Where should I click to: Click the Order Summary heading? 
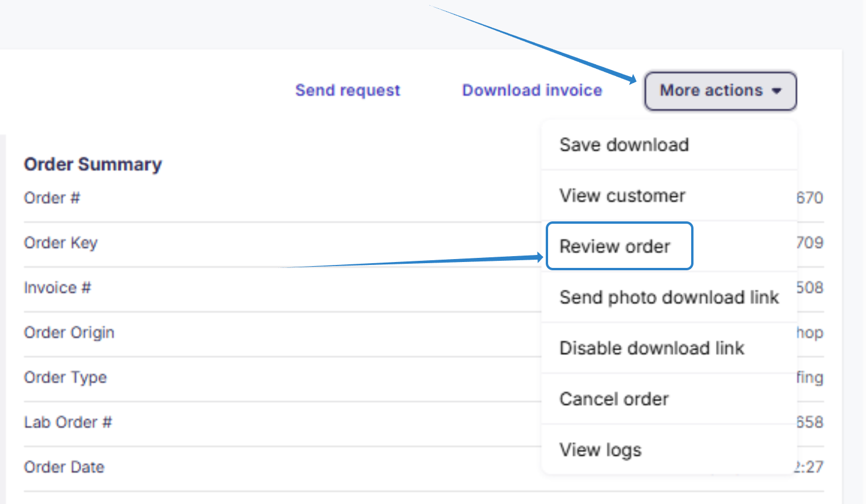[x=92, y=164]
